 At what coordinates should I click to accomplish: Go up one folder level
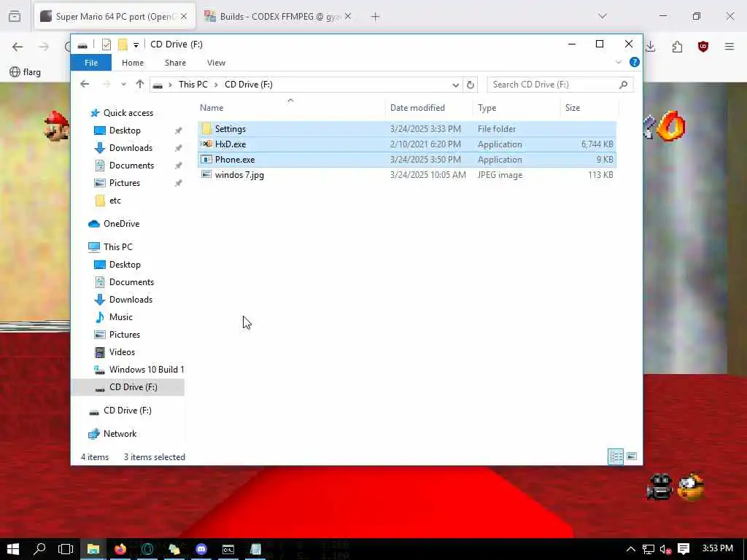(x=139, y=85)
